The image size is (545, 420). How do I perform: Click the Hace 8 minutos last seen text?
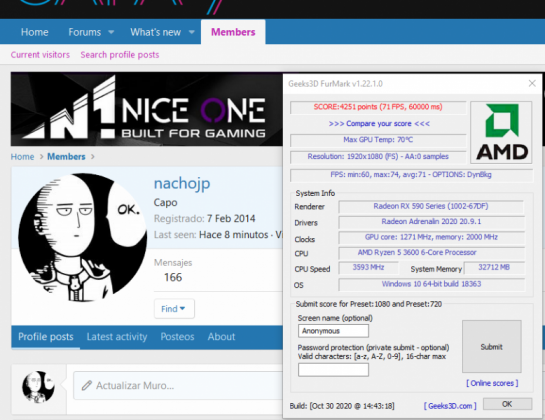234,235
